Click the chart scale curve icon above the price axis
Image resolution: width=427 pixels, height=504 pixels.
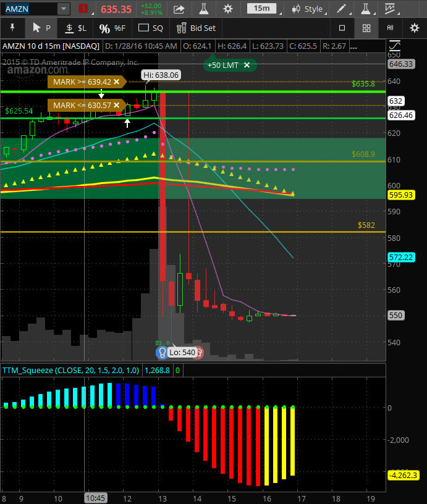(x=395, y=46)
